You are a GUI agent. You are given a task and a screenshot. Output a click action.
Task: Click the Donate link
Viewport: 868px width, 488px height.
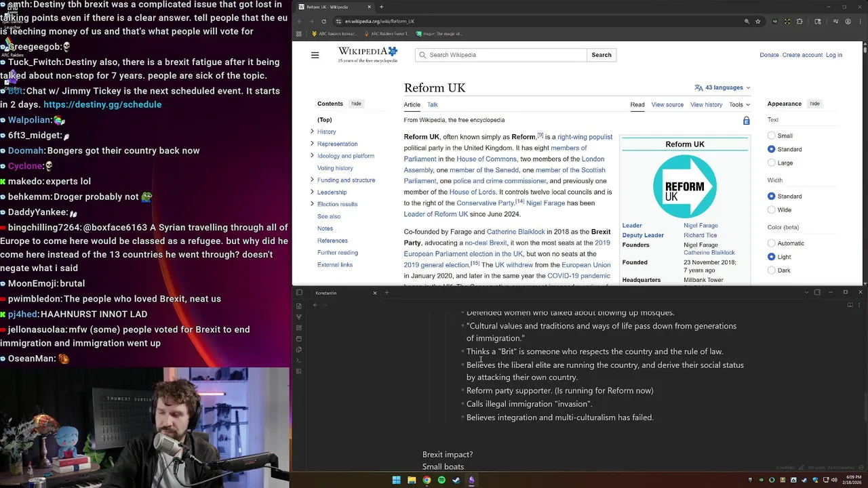[x=769, y=55]
